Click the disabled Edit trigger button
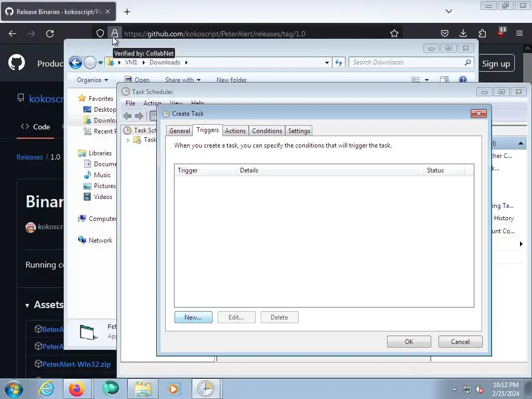Viewport: 532px width, 399px height. 236,317
